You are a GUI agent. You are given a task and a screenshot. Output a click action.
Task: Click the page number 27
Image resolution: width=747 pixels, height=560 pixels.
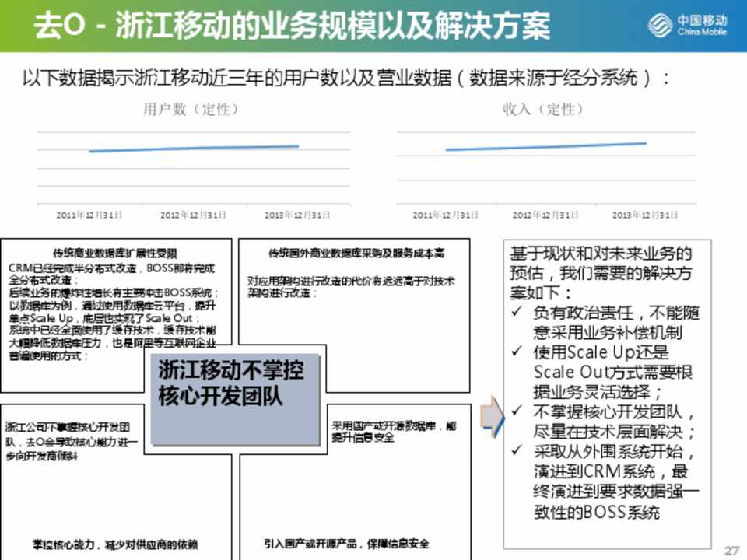[x=730, y=551]
